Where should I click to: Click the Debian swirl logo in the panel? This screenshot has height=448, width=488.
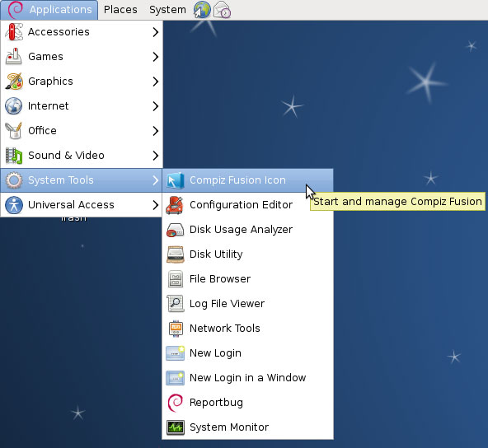point(15,9)
